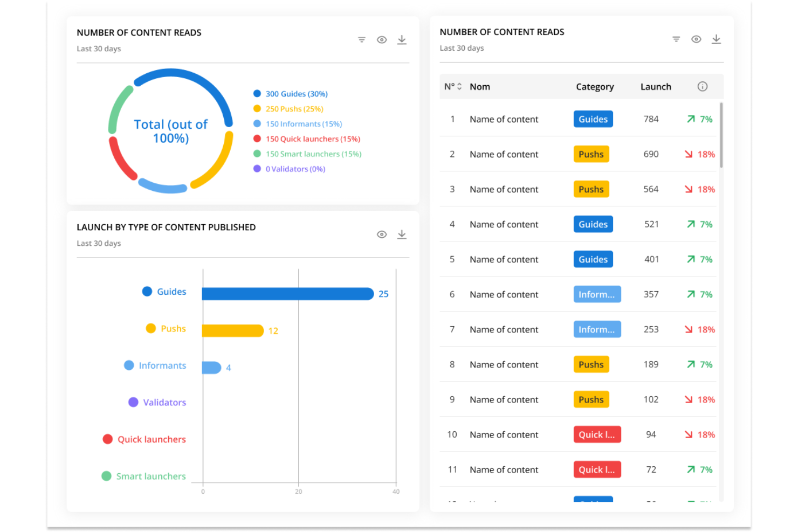Click the down-trend arrow in row 10
Image resolution: width=798 pixels, height=532 pixels.
click(689, 434)
